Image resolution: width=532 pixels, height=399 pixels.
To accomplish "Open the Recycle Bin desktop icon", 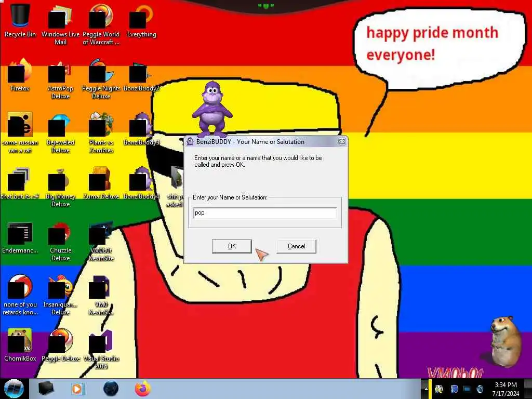I will 20,20.
